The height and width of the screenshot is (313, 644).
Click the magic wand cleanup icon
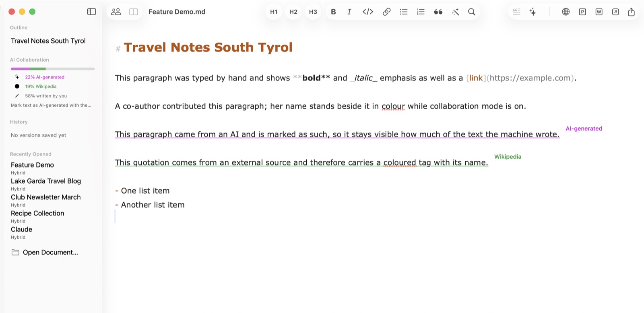tap(455, 12)
